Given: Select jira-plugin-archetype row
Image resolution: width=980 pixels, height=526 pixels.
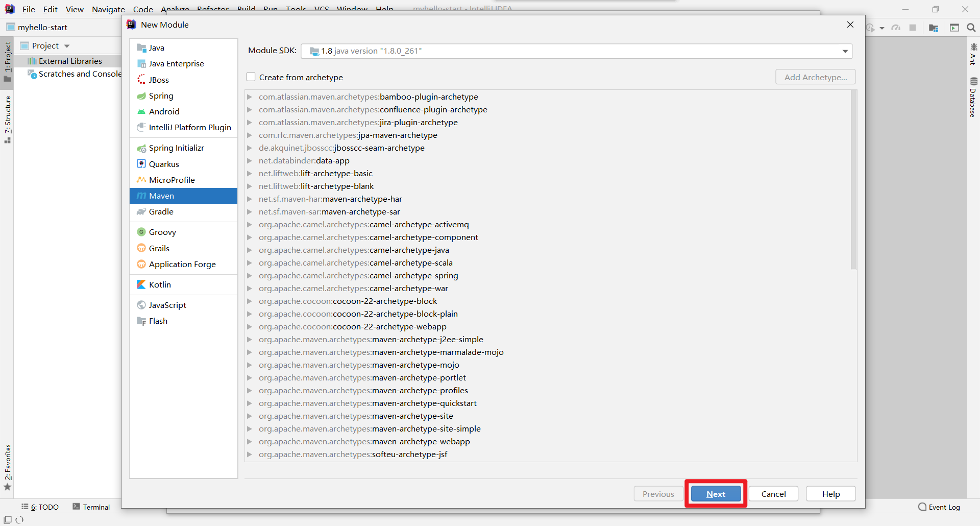Looking at the screenshot, I should click(358, 123).
